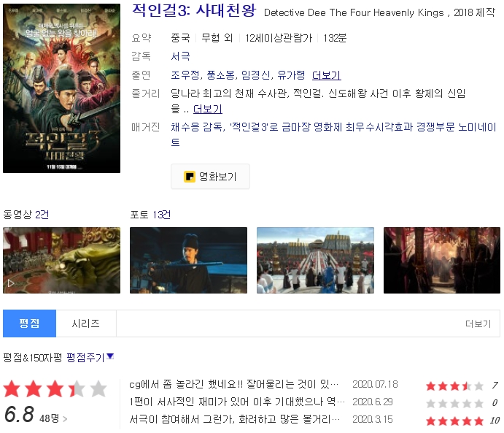Switch to the 시리즈 tab
Image resolution: width=504 pixels, height=433 pixels.
pos(86,323)
